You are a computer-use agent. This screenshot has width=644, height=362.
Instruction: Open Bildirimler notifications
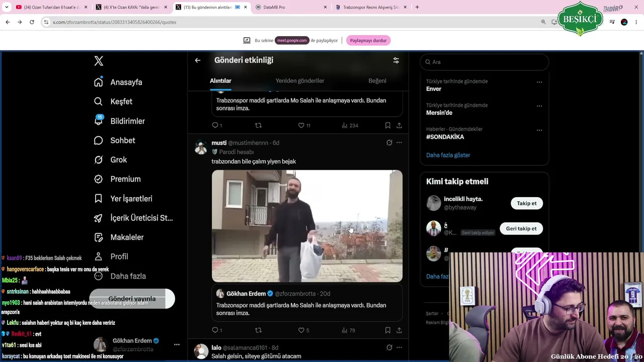pyautogui.click(x=119, y=121)
